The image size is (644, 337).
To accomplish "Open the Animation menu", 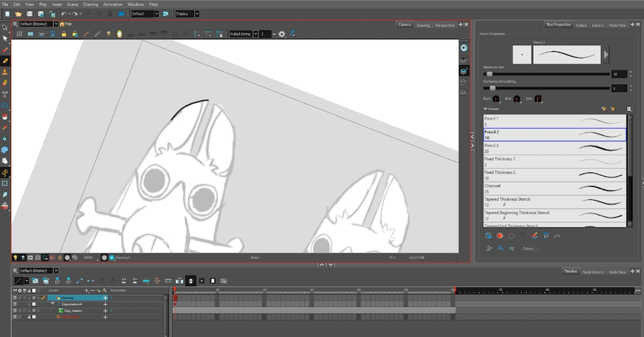I will (x=113, y=4).
